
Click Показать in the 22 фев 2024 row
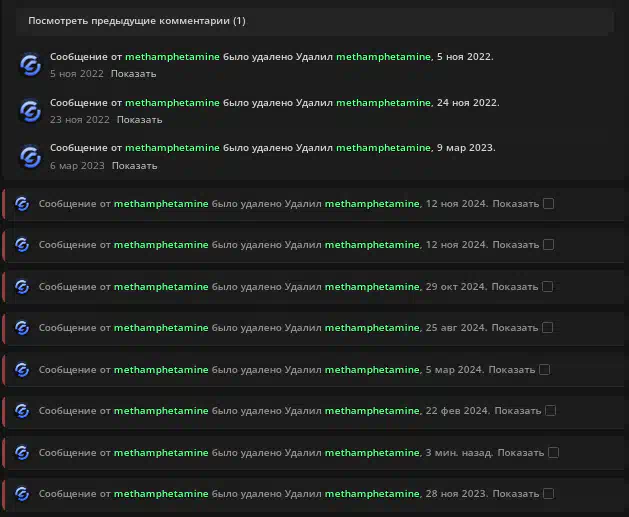tap(517, 411)
